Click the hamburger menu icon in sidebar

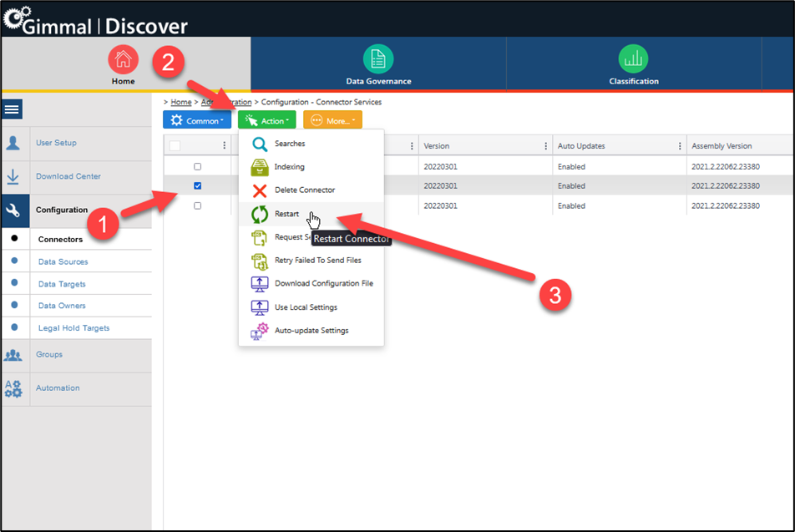pyautogui.click(x=13, y=109)
